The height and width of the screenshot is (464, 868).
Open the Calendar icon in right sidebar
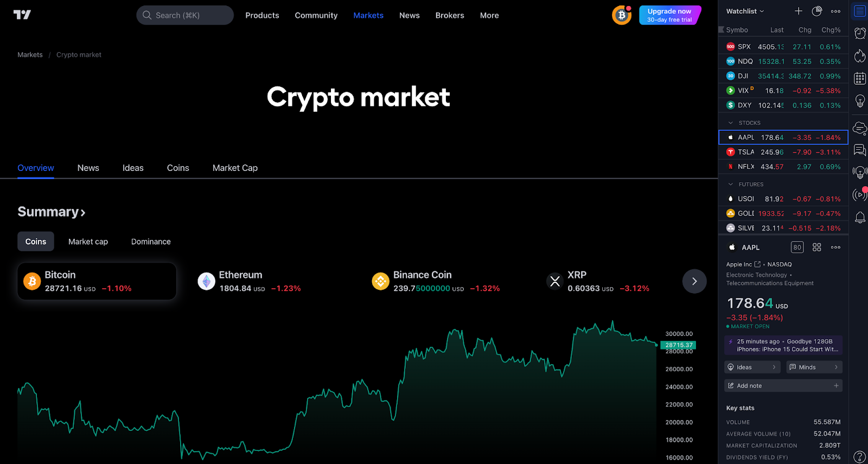point(860,78)
